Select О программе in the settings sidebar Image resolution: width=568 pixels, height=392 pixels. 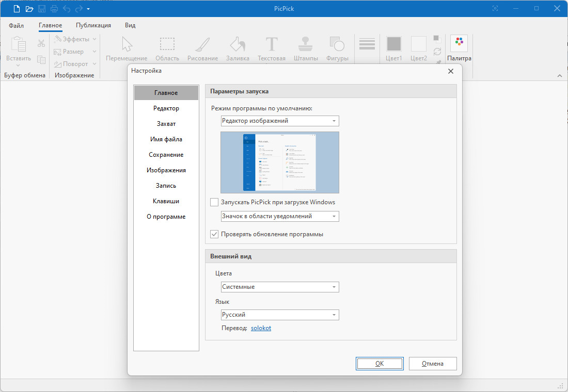[x=166, y=217]
